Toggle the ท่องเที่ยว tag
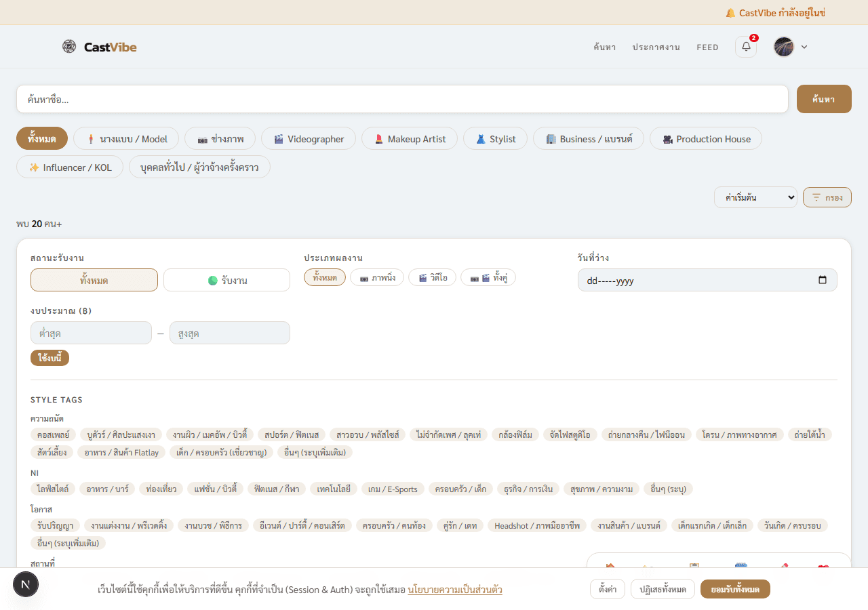This screenshot has height=610, width=868. click(161, 489)
